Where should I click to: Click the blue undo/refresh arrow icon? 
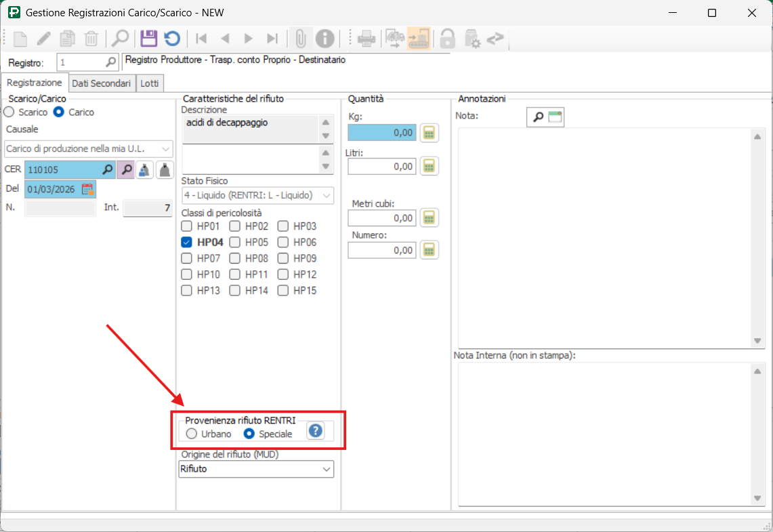coord(172,39)
